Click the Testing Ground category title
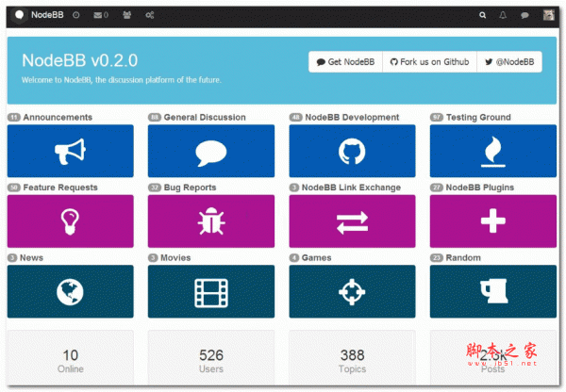The height and width of the screenshot is (392, 566). [x=478, y=117]
